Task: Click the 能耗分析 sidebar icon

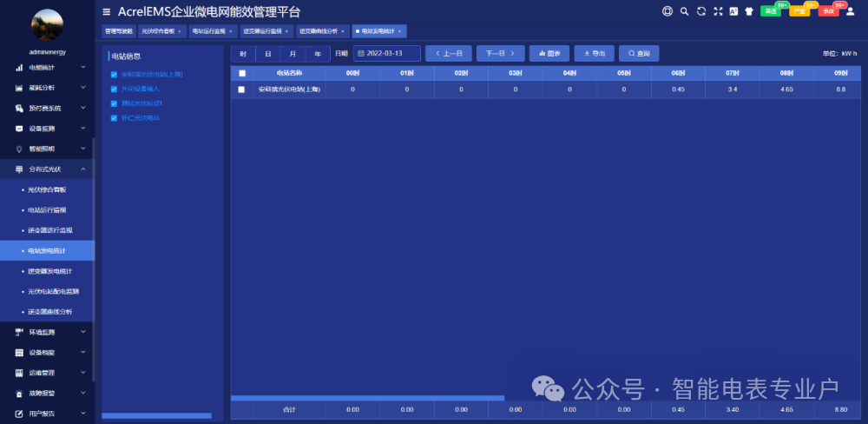Action: (x=19, y=88)
